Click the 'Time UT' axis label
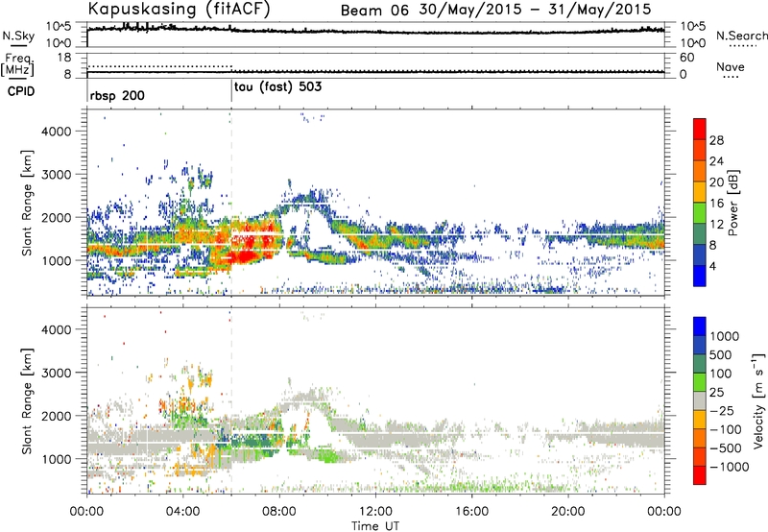 (375, 526)
